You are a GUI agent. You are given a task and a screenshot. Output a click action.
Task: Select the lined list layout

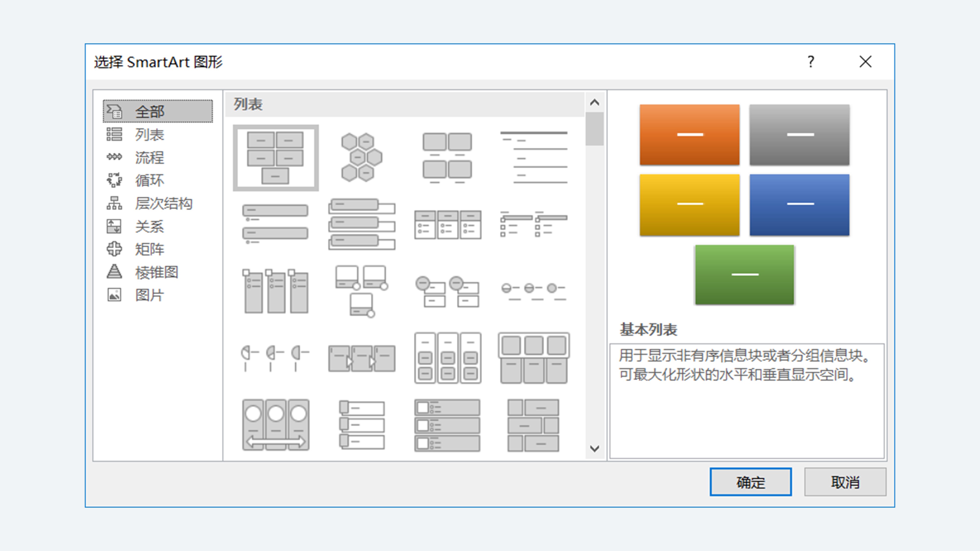point(533,157)
